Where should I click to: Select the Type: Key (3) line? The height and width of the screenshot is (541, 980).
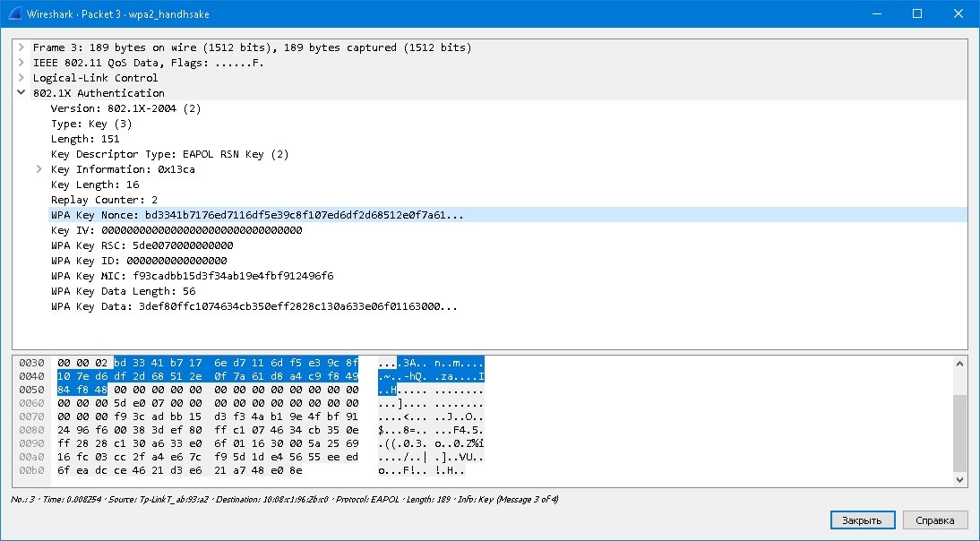(x=91, y=124)
